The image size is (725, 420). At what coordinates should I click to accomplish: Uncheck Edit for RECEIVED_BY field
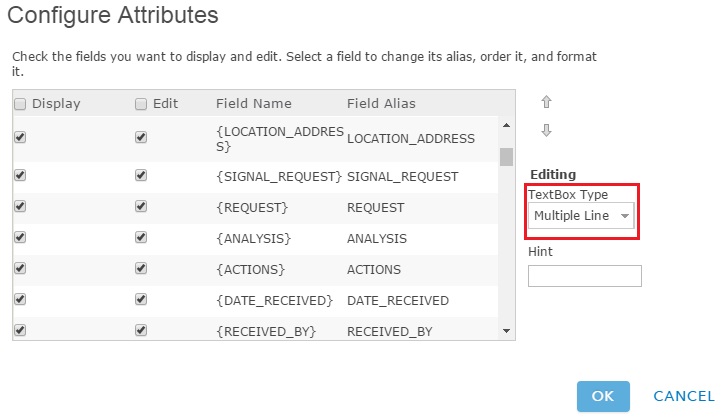click(141, 330)
